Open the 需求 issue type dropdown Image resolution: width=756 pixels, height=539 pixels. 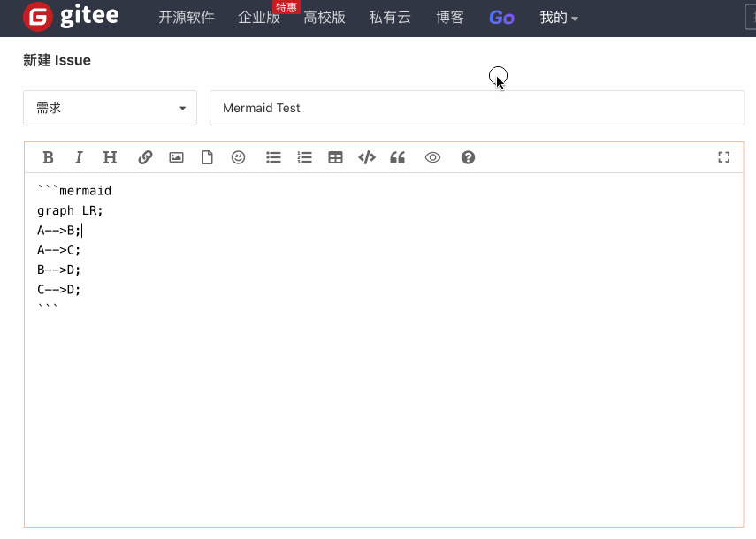110,108
